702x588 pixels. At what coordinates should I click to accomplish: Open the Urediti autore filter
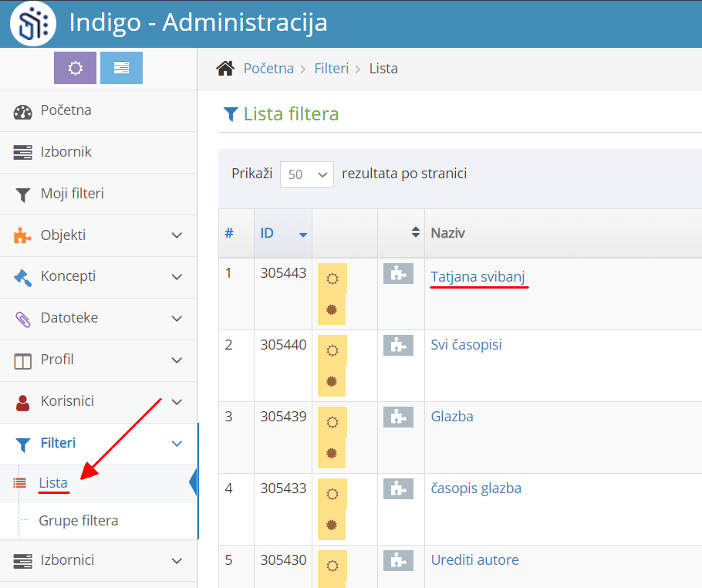[x=474, y=559]
